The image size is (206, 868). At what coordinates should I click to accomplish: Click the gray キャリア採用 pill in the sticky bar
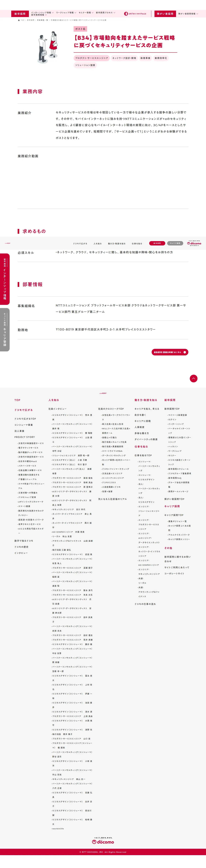[175, 243]
